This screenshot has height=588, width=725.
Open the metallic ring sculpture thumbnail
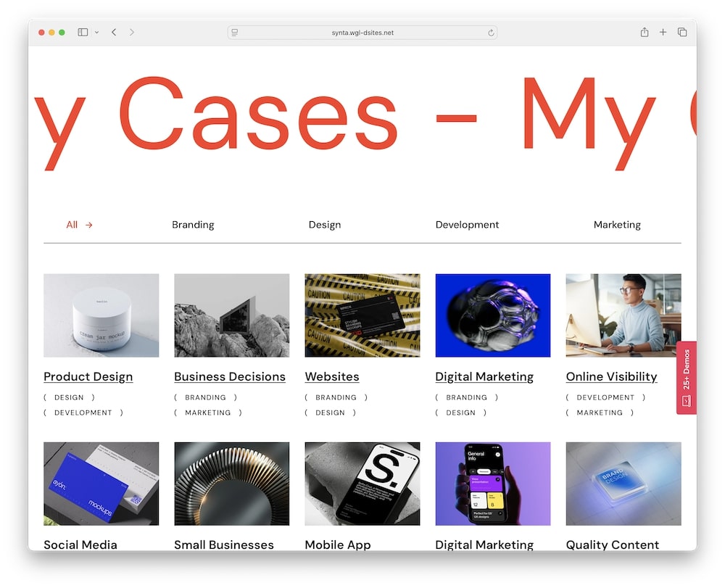pyautogui.click(x=232, y=484)
